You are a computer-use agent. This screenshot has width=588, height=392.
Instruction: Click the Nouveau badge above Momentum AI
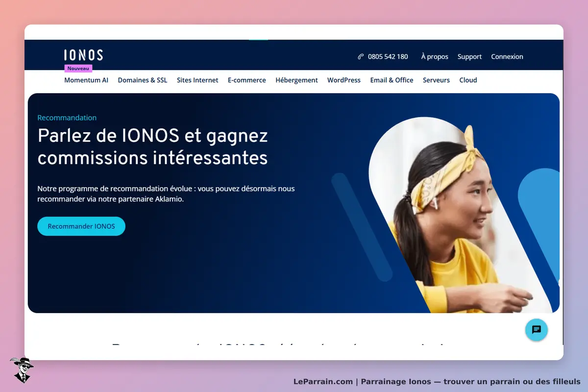pyautogui.click(x=78, y=69)
